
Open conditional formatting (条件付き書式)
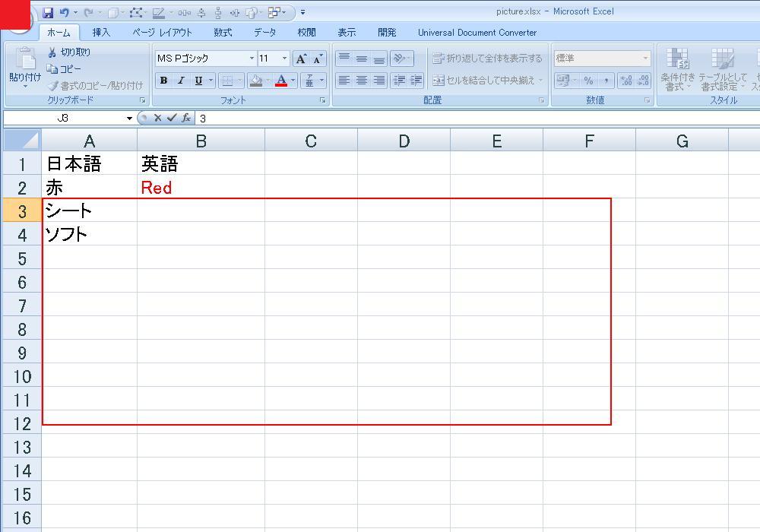point(677,69)
